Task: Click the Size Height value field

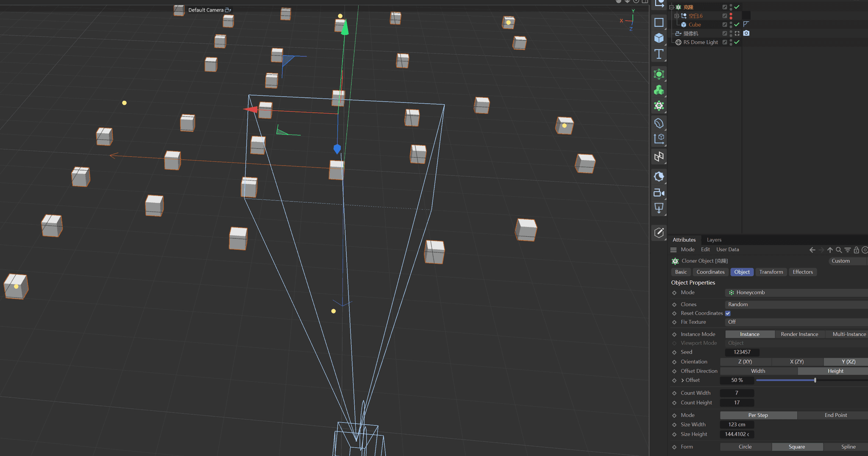Action: point(737,434)
